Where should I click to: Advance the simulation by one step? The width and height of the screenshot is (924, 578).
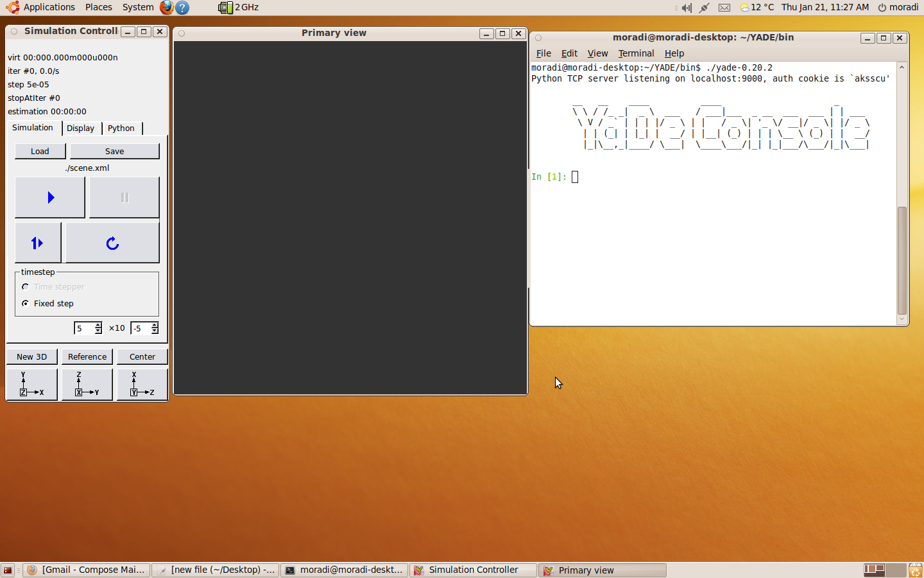click(x=38, y=243)
